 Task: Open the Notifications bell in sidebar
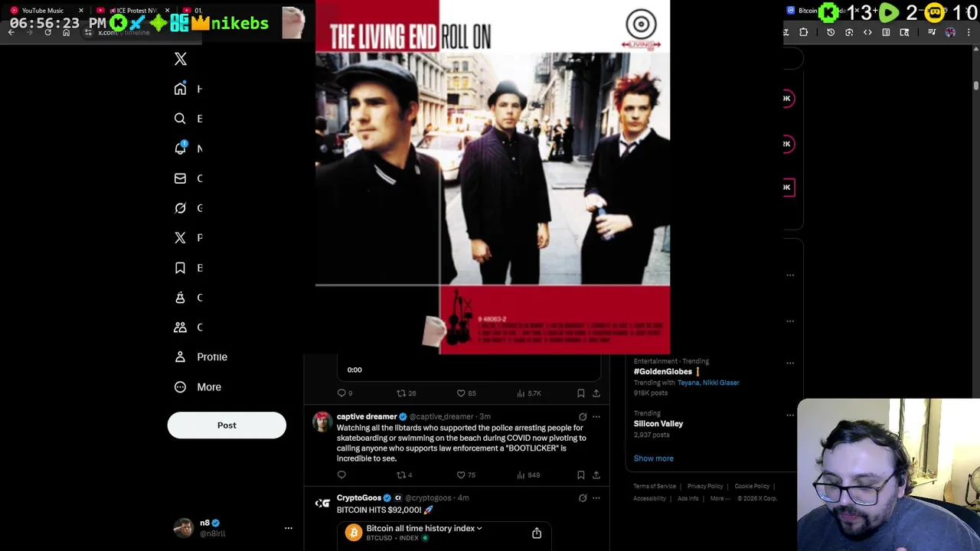180,148
